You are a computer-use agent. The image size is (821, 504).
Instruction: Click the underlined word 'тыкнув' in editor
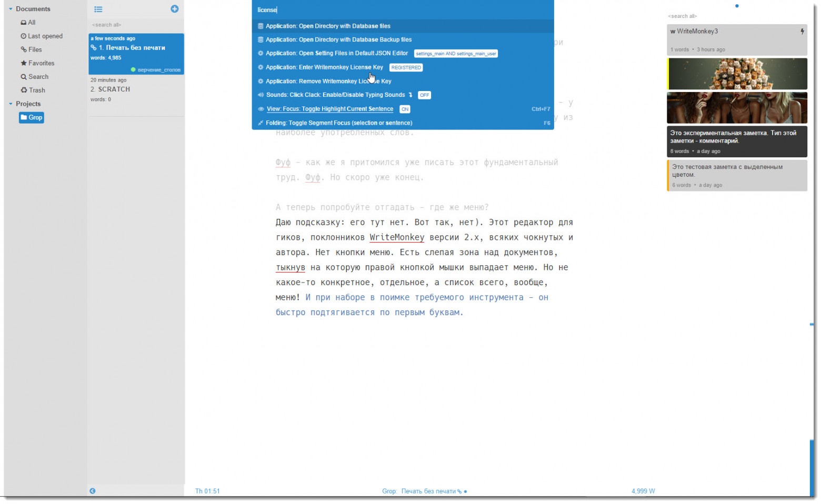pyautogui.click(x=291, y=267)
